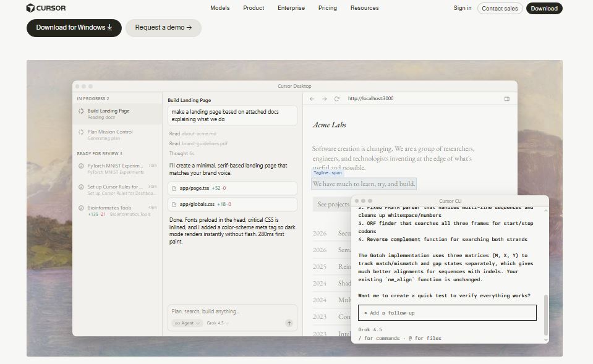Open the Product menu
The image size is (593, 364).
coord(254,8)
